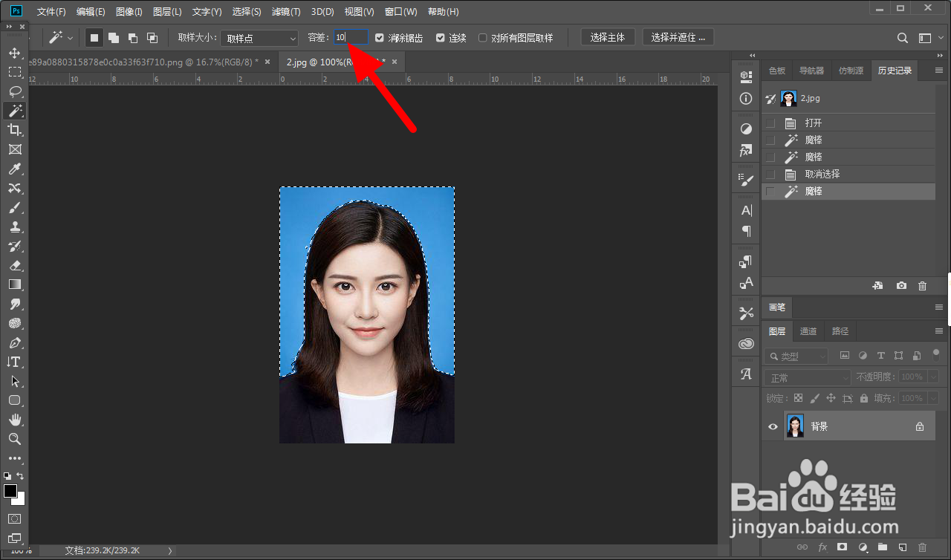Toggle the 连续 contiguous checkbox

pyautogui.click(x=441, y=38)
